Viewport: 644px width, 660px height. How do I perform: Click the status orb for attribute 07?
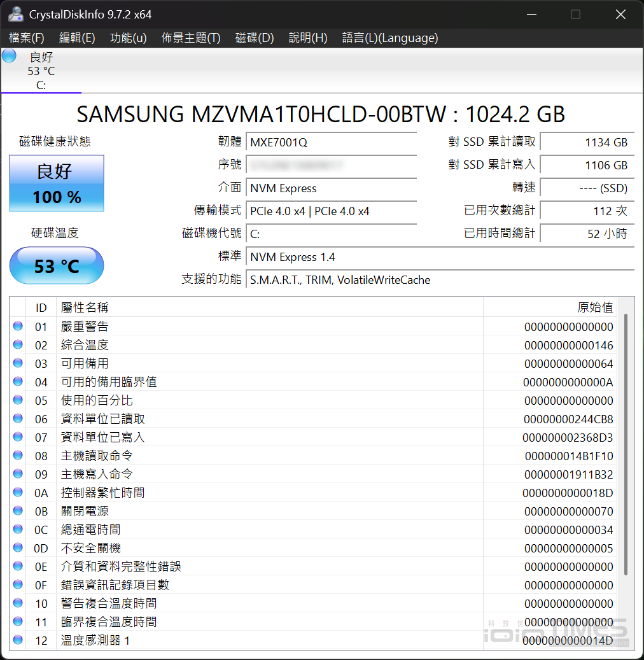18,437
